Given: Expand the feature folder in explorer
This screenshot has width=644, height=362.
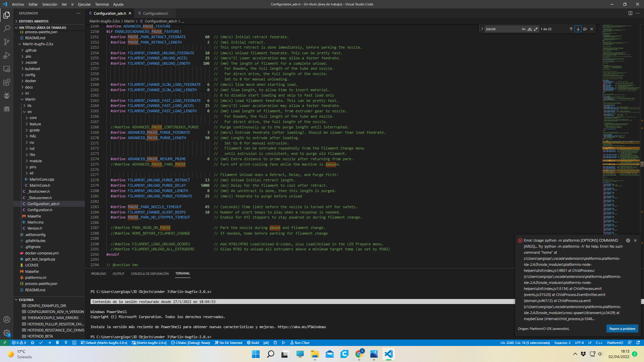Looking at the screenshot, I should click(x=35, y=124).
